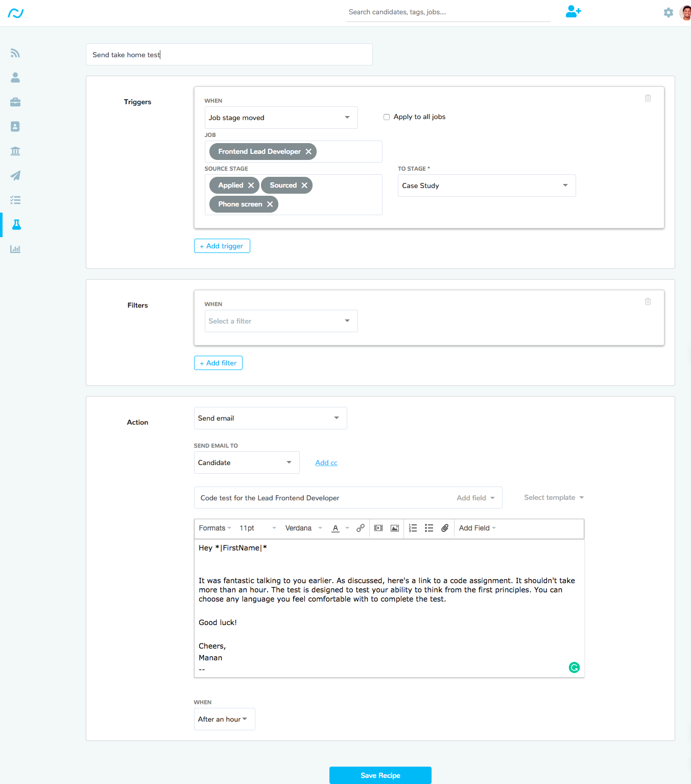Viewport: 691px width, 784px height.
Task: Open the feed icon in sidebar
Action: (x=15, y=53)
